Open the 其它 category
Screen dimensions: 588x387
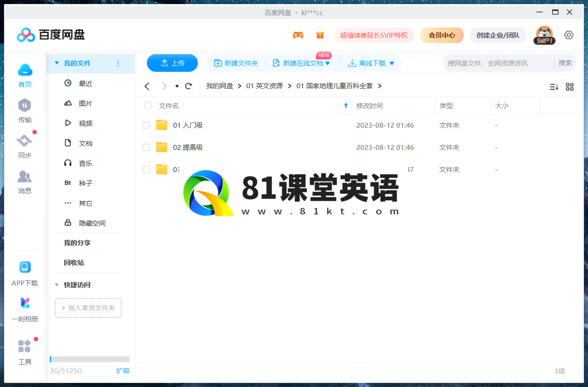(86, 203)
